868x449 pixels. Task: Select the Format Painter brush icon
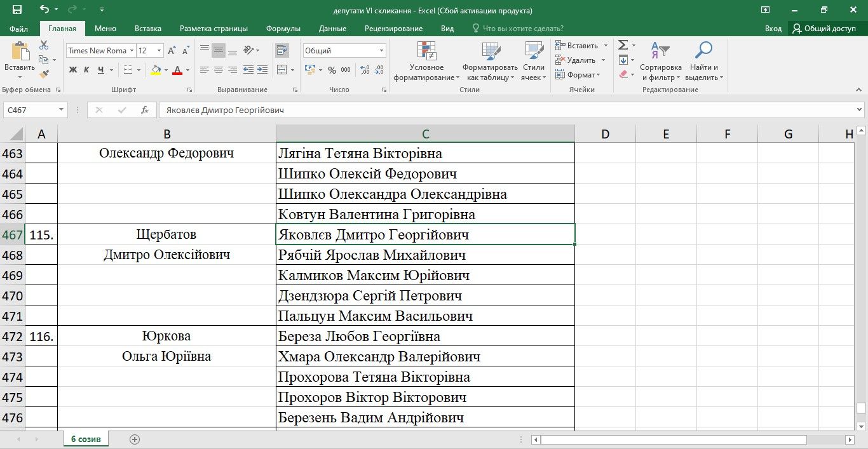coord(44,74)
